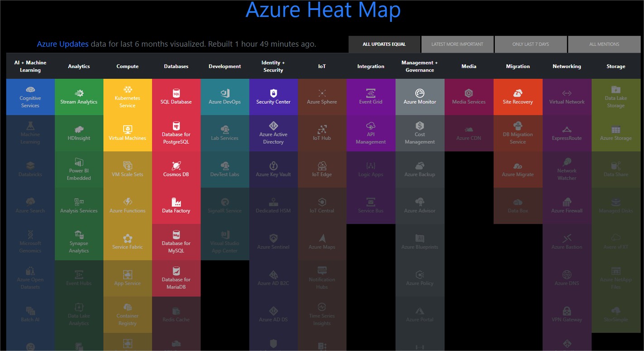Screen dimensions: 644x351
Task: Select the Only Last 7 Days tab
Action: pyautogui.click(x=531, y=44)
